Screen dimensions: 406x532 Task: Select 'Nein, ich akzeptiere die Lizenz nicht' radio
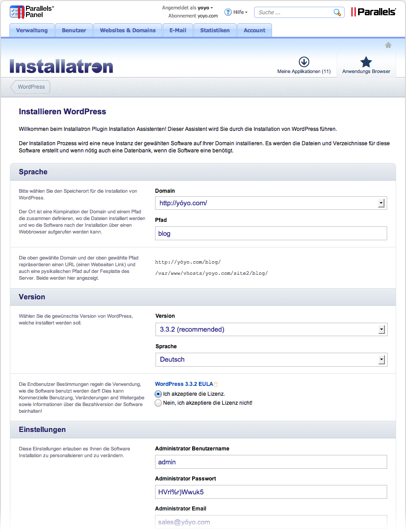158,403
